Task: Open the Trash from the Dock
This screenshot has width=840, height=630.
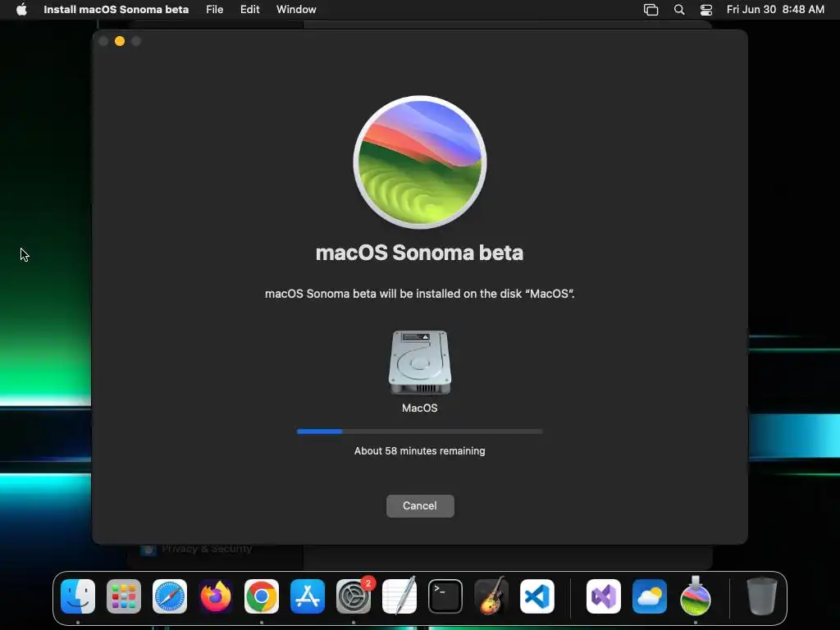Action: [762, 596]
